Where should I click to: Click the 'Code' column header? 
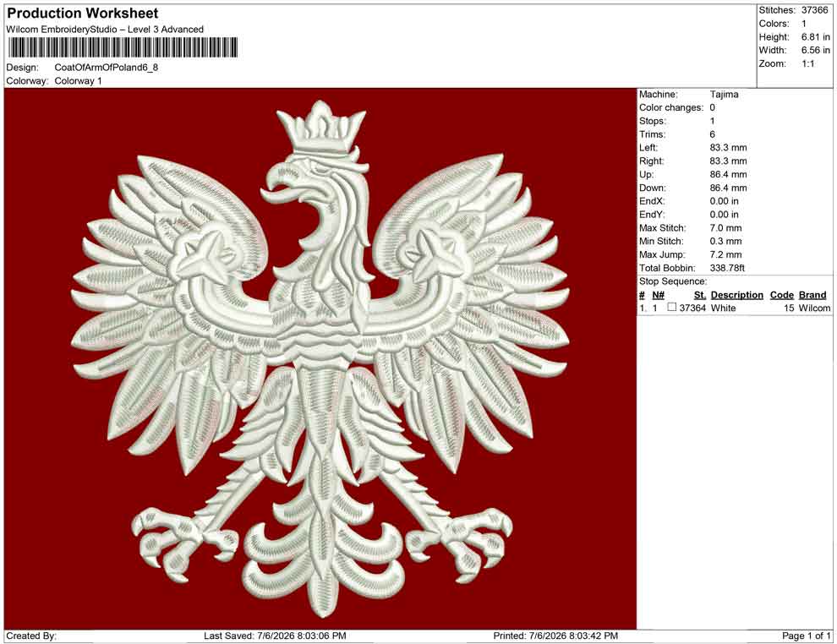coord(781,295)
